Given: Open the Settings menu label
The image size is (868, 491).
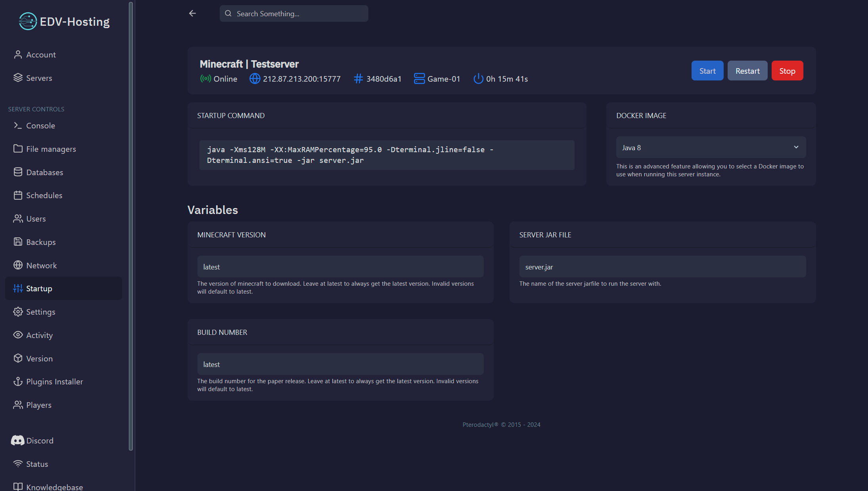Looking at the screenshot, I should point(40,312).
